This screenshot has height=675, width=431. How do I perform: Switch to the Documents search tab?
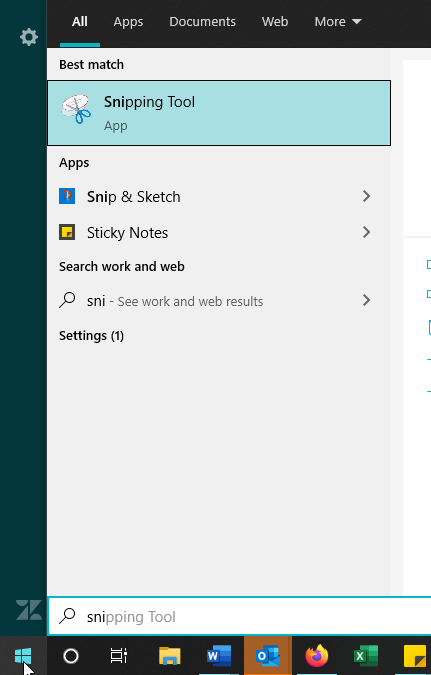pos(202,22)
